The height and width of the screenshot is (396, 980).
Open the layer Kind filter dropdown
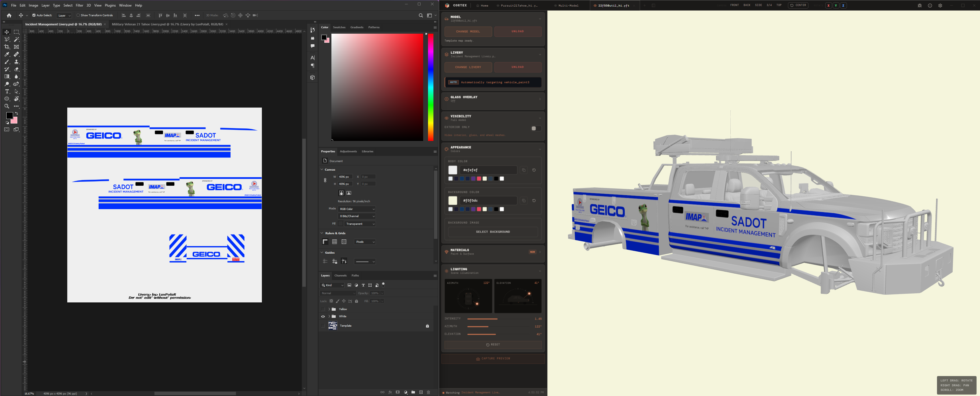coord(333,285)
